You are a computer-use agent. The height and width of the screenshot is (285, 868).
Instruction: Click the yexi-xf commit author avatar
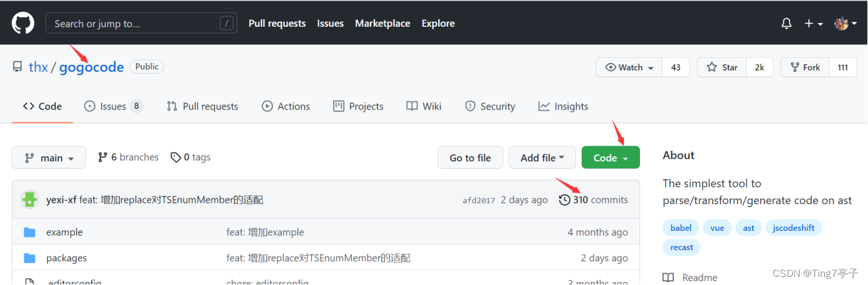[x=30, y=200]
